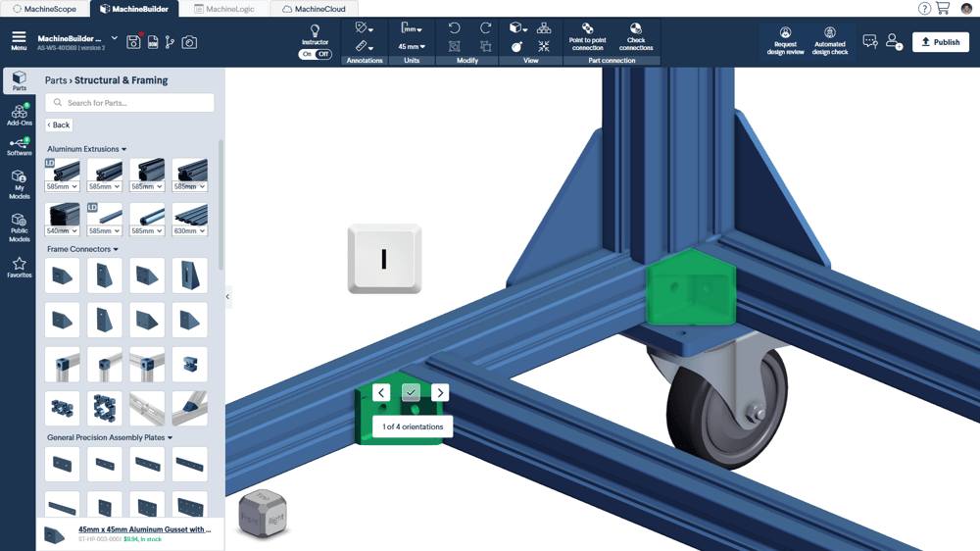Switch to the MachineLogic tab
The height and width of the screenshot is (551, 980).
pyautogui.click(x=224, y=9)
